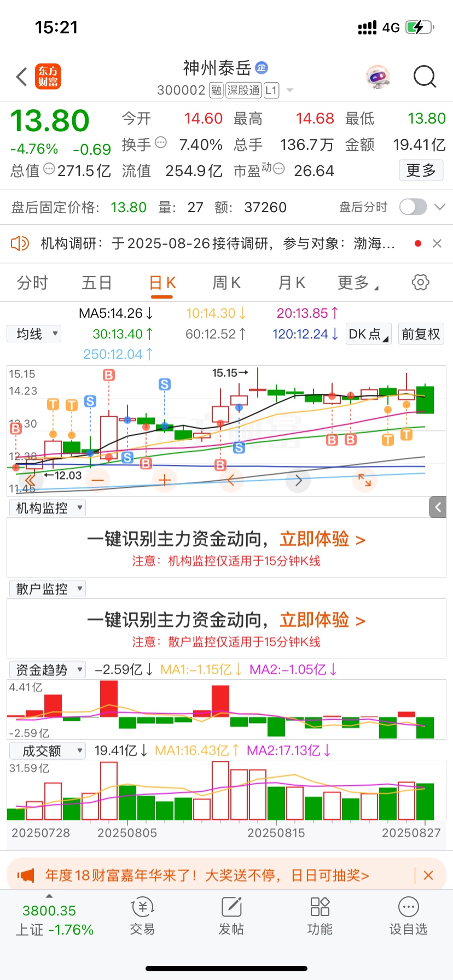Tap the next candle arrow button

pos(298,481)
